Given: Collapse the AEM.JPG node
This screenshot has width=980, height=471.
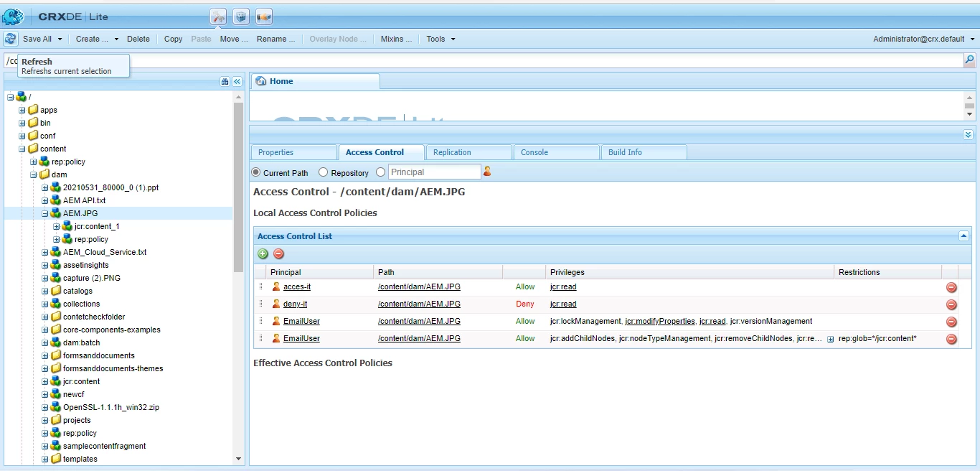Looking at the screenshot, I should (x=44, y=213).
